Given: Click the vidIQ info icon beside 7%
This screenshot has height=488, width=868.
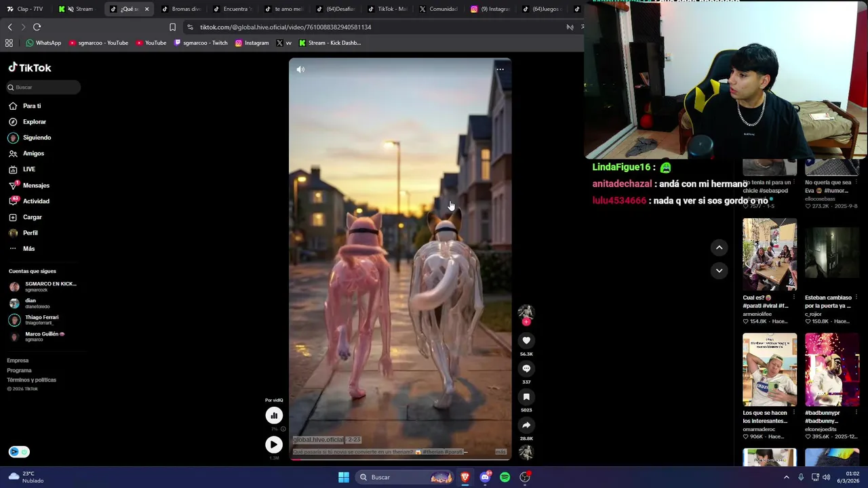Looking at the screenshot, I should coord(283,429).
